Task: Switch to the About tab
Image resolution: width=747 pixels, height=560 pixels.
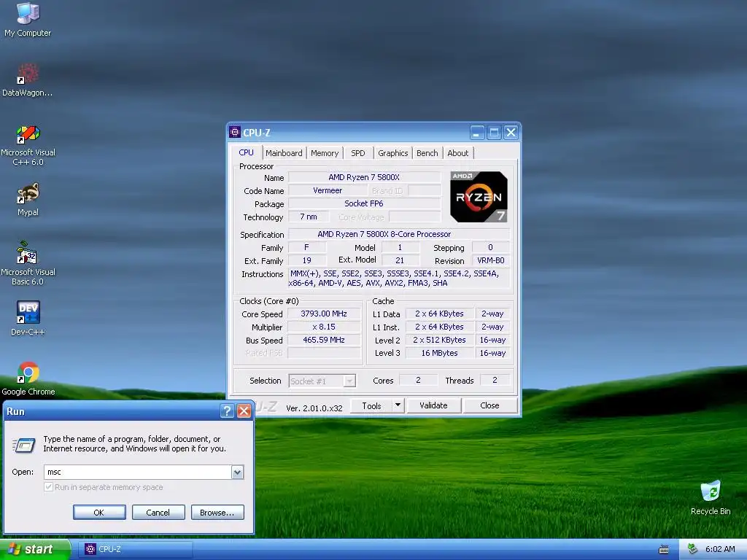Action: (458, 153)
